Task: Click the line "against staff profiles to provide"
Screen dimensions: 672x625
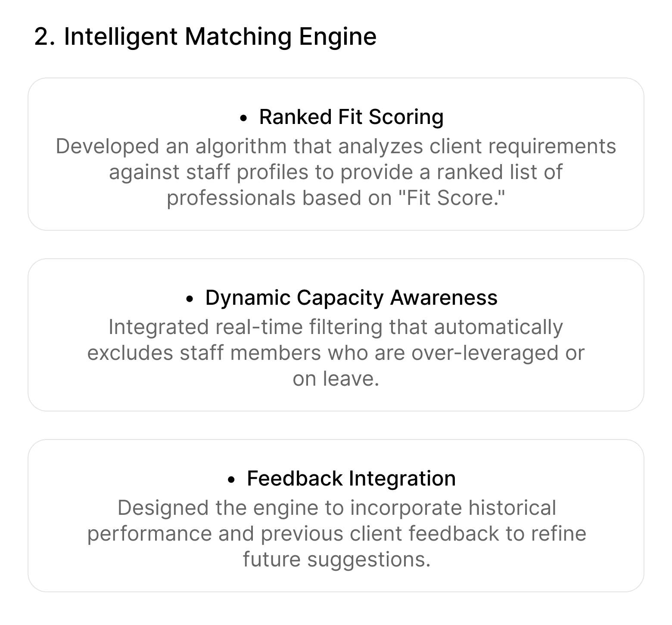Action: 336,172
